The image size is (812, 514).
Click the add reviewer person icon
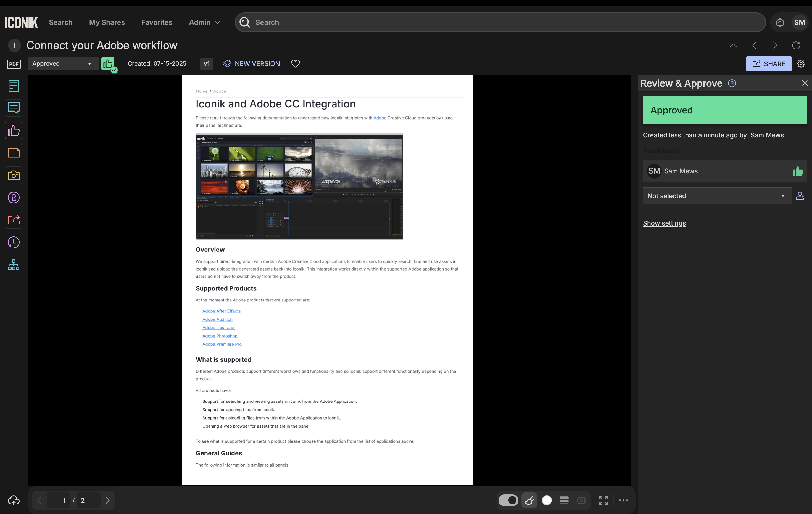pos(800,196)
